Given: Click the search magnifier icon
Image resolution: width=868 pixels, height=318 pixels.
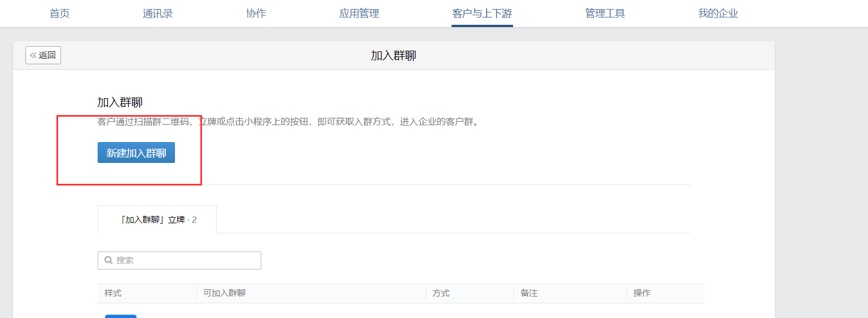Looking at the screenshot, I should point(108,260).
